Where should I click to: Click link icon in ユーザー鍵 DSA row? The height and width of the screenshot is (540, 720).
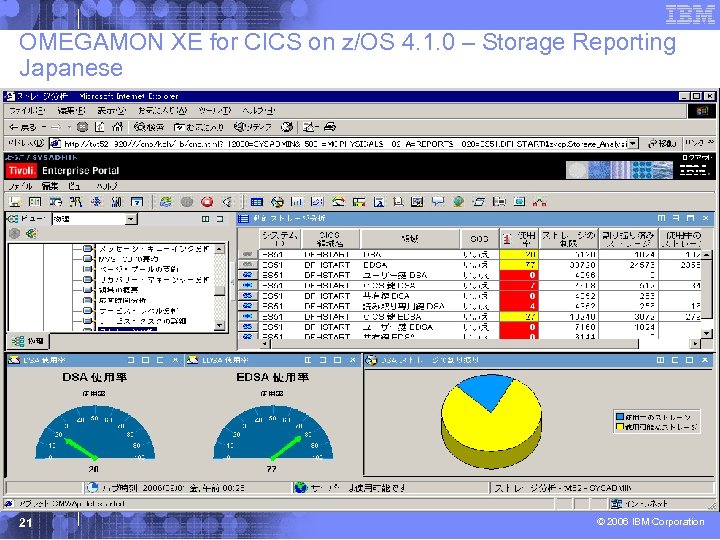[x=248, y=275]
